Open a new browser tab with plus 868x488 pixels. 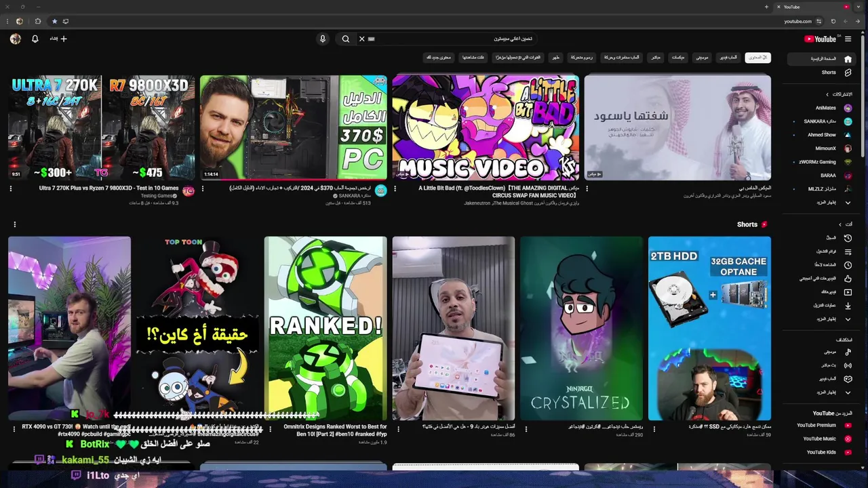[766, 7]
